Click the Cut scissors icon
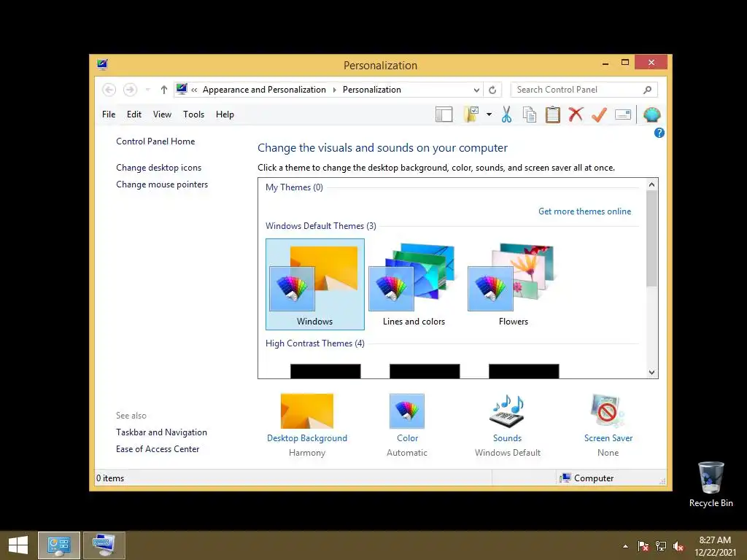Viewport: 747px width, 560px height. pos(506,114)
